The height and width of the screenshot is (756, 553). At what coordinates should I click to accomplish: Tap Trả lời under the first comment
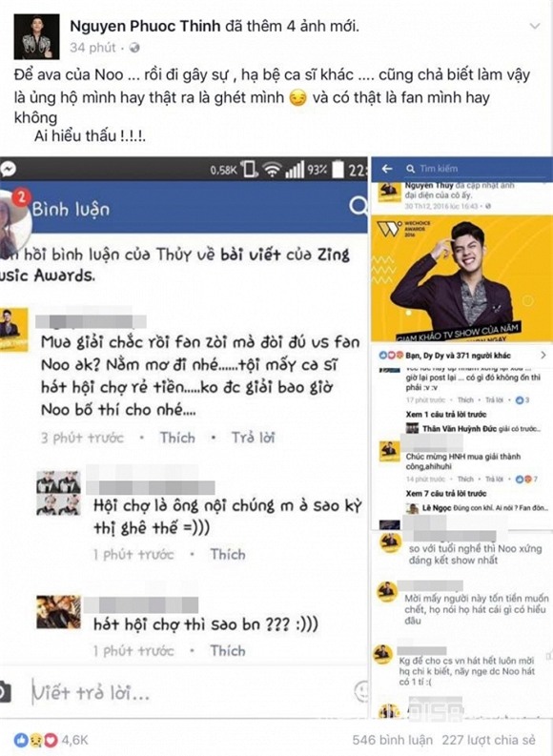(x=253, y=438)
